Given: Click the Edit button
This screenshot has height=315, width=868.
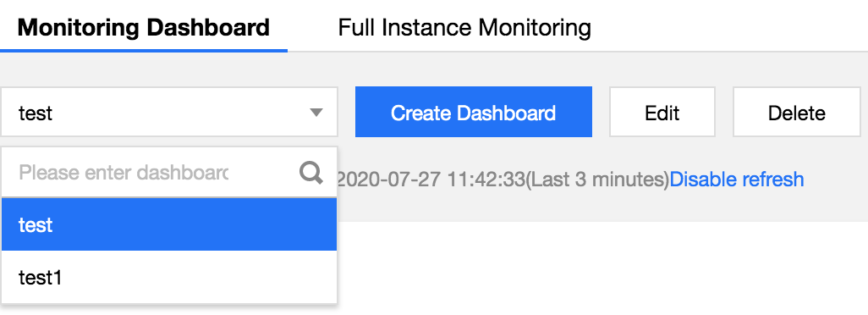Looking at the screenshot, I should point(662,113).
